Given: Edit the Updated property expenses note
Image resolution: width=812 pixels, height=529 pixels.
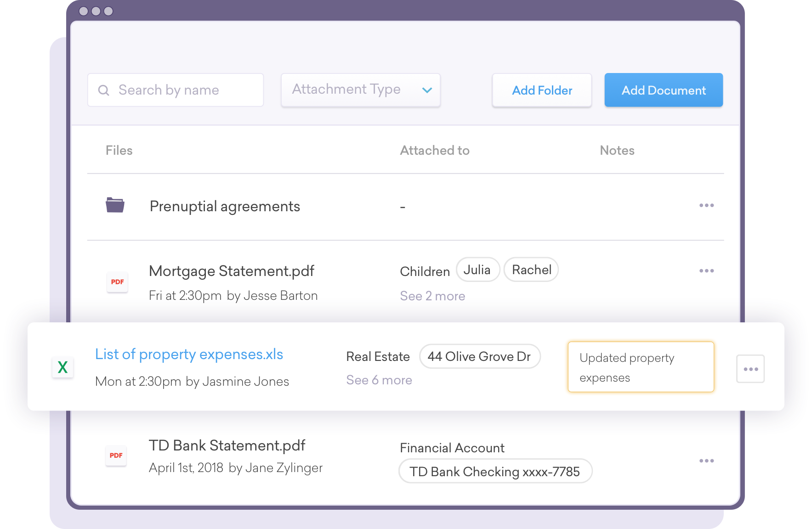Looking at the screenshot, I should tap(641, 367).
